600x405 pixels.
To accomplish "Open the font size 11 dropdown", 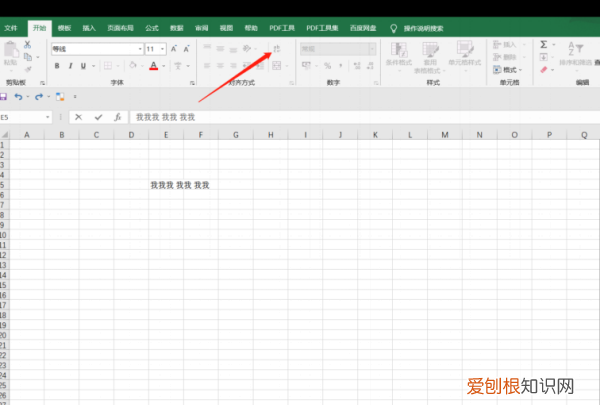I will tap(163, 49).
